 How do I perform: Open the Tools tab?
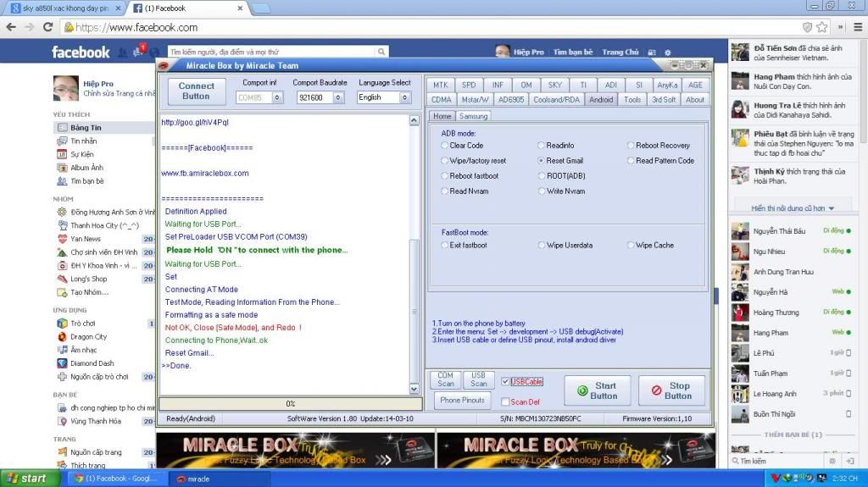pyautogui.click(x=632, y=100)
